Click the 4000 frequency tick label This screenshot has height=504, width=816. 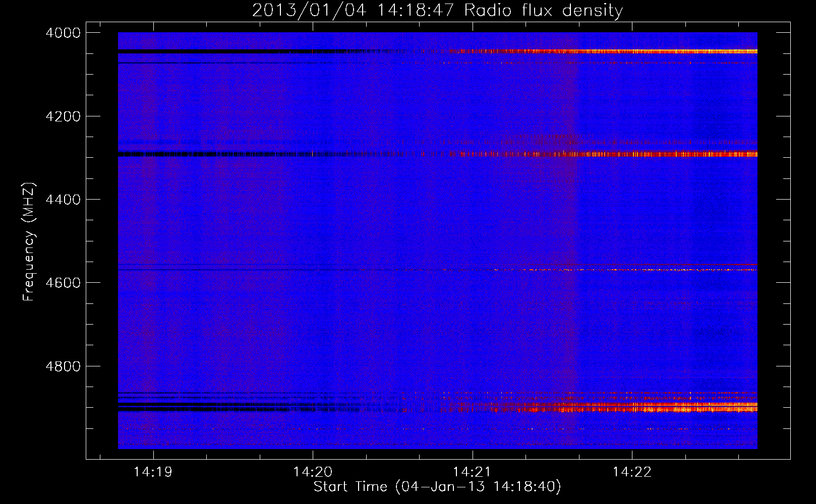63,33
